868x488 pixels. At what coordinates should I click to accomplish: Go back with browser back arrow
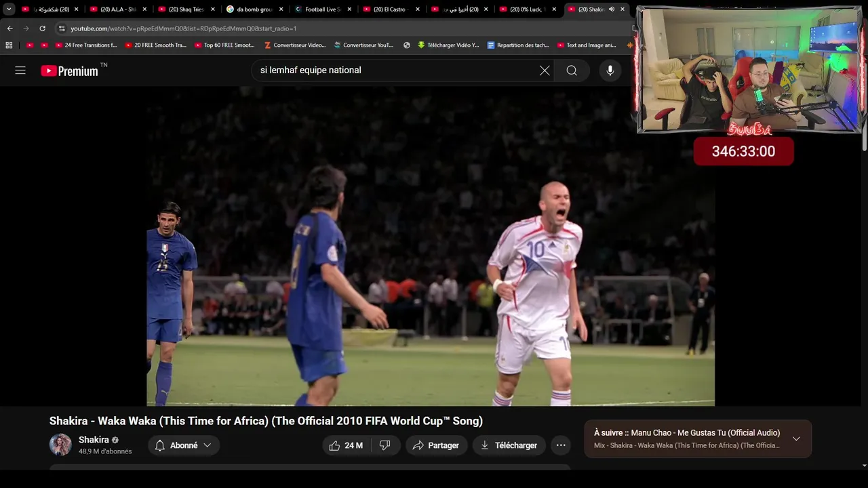click(x=9, y=28)
